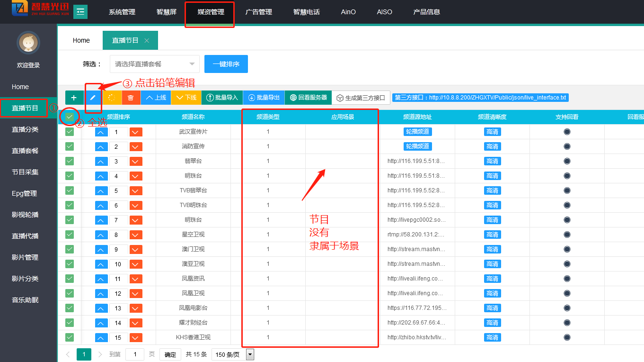Select 影片管理 in the left sidebar
The image size is (644, 362).
25,257
